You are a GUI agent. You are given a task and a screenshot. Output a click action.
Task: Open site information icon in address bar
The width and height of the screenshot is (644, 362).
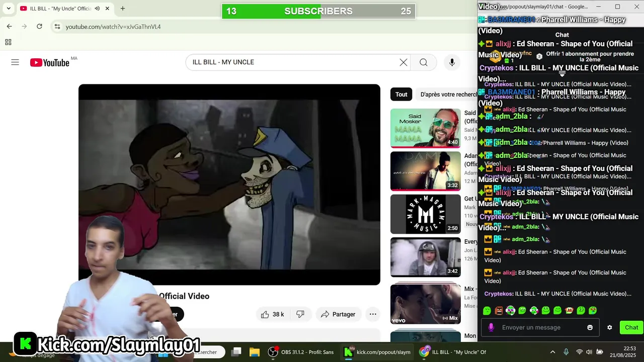[57, 27]
